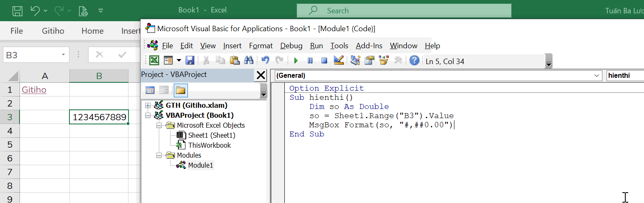The image size is (644, 203).
Task: Open the VBA Help menu
Action: pos(432,46)
